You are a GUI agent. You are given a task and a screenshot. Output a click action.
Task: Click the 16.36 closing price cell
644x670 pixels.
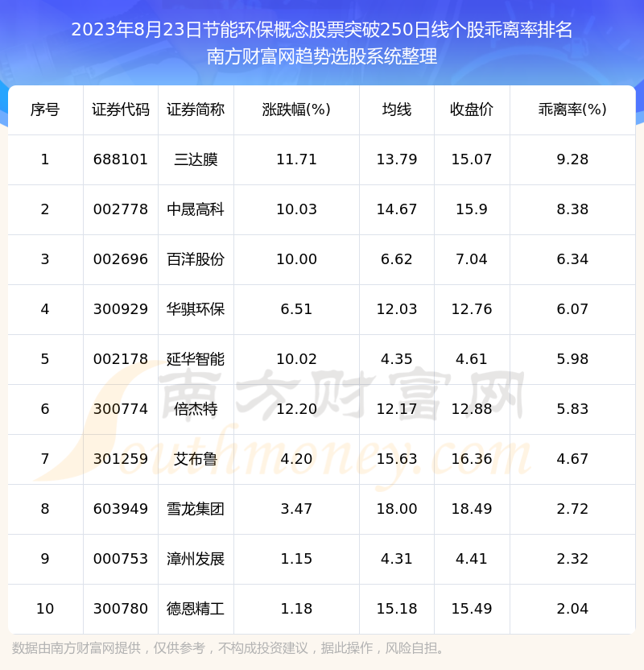click(472, 459)
